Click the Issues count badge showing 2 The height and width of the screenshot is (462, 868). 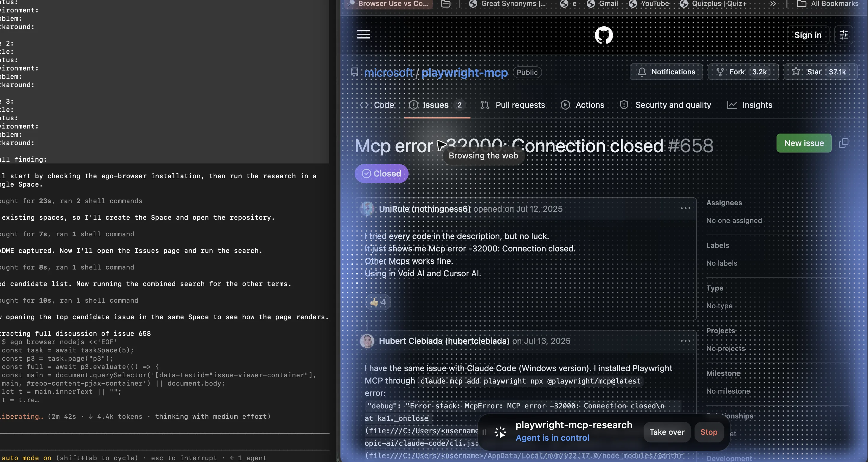(x=459, y=105)
